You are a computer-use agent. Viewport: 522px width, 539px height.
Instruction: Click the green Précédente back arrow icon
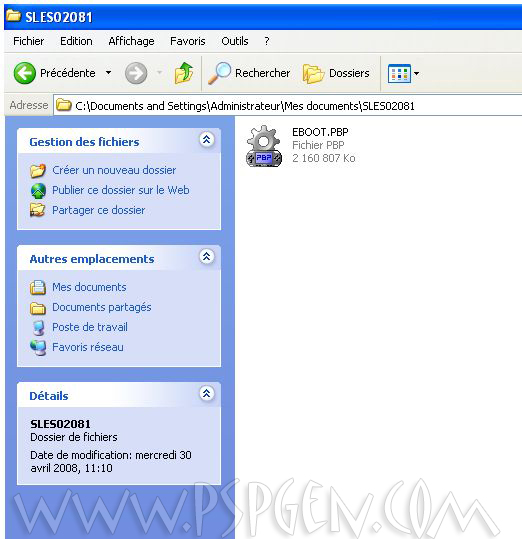tap(24, 73)
